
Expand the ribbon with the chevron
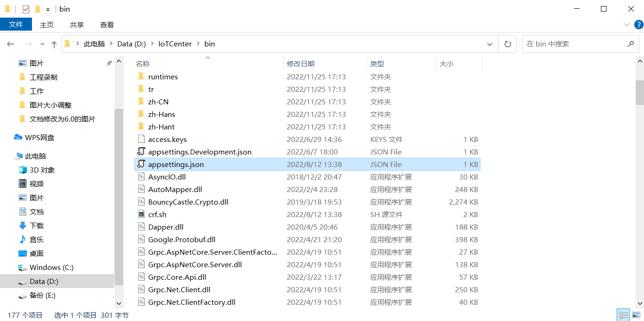(x=626, y=25)
